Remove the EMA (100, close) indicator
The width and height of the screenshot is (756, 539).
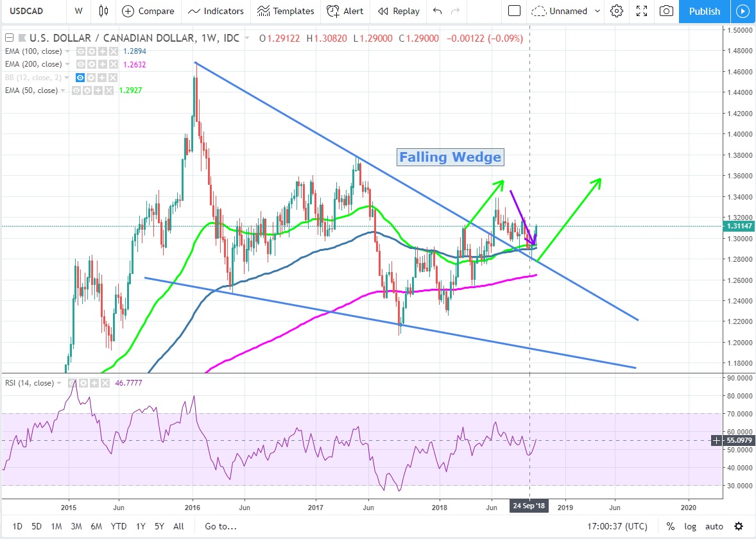(x=112, y=51)
